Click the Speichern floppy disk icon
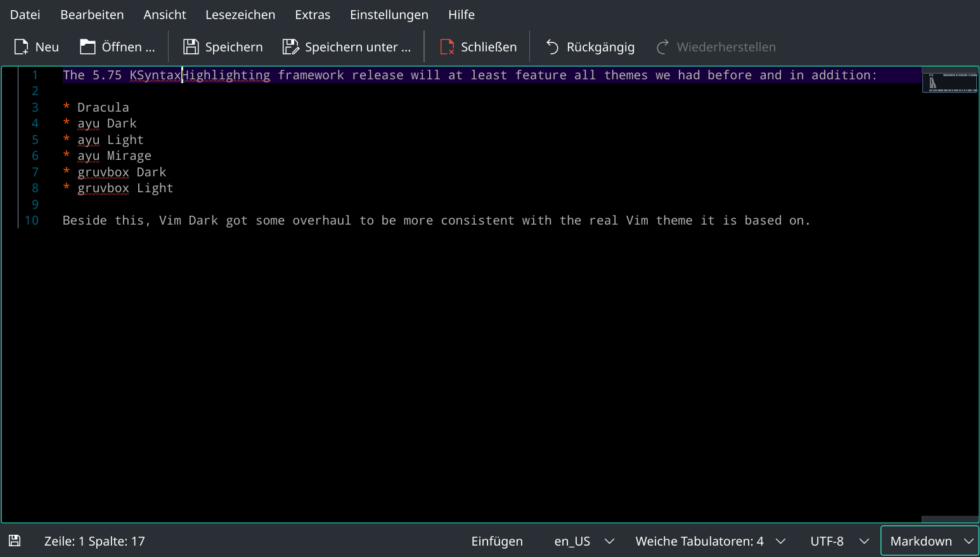Screen dimensions: 980x557 pos(191,47)
